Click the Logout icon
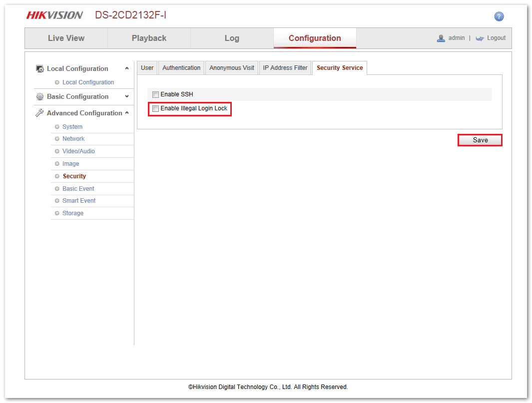 pyautogui.click(x=480, y=38)
